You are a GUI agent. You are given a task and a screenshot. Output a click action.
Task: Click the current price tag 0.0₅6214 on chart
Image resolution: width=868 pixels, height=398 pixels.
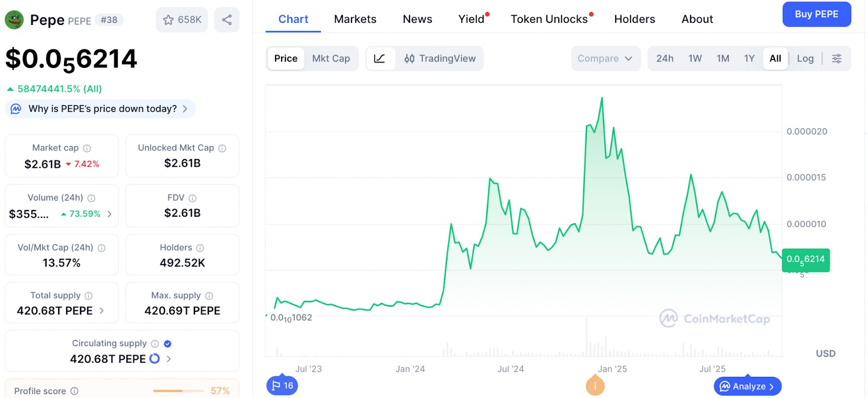pyautogui.click(x=806, y=260)
